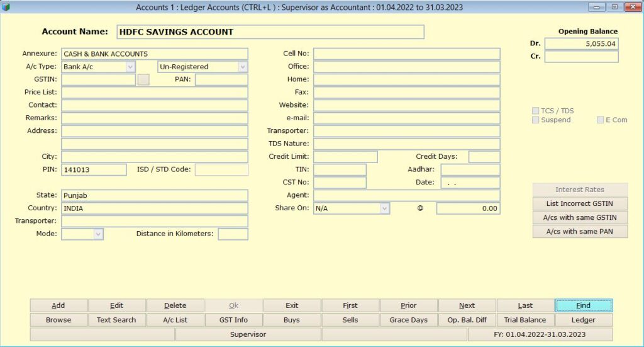Open the A/c List
Image resolution: width=644 pixels, height=347 pixels.
tap(175, 320)
